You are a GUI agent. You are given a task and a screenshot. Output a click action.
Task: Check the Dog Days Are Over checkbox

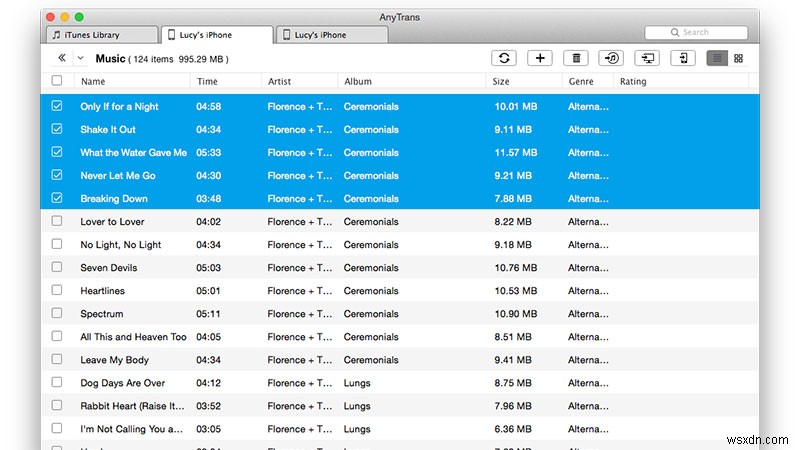pyautogui.click(x=57, y=382)
